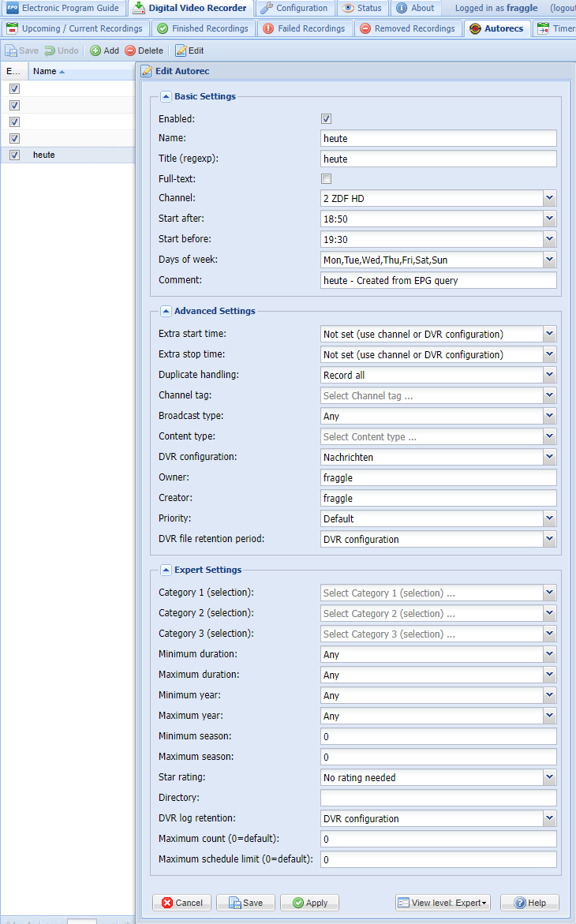Click the Owner input field
The image size is (576, 924).
coord(438,478)
